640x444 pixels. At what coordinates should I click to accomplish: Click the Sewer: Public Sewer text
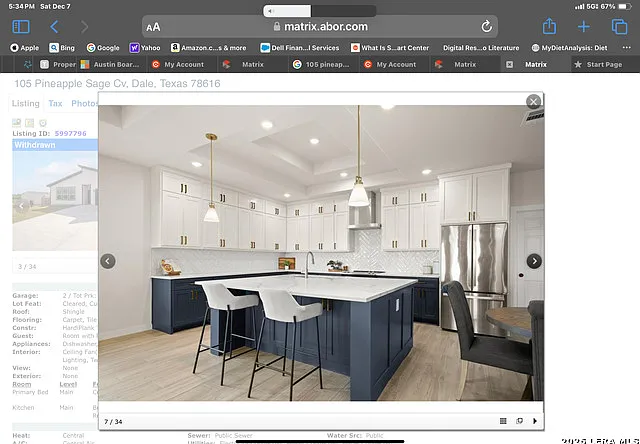220,435
